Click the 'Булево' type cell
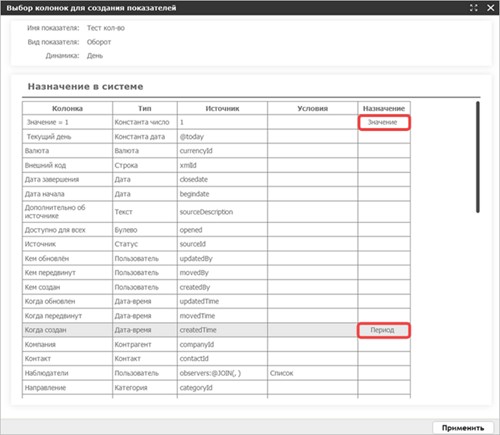500x435 pixels. [145, 230]
